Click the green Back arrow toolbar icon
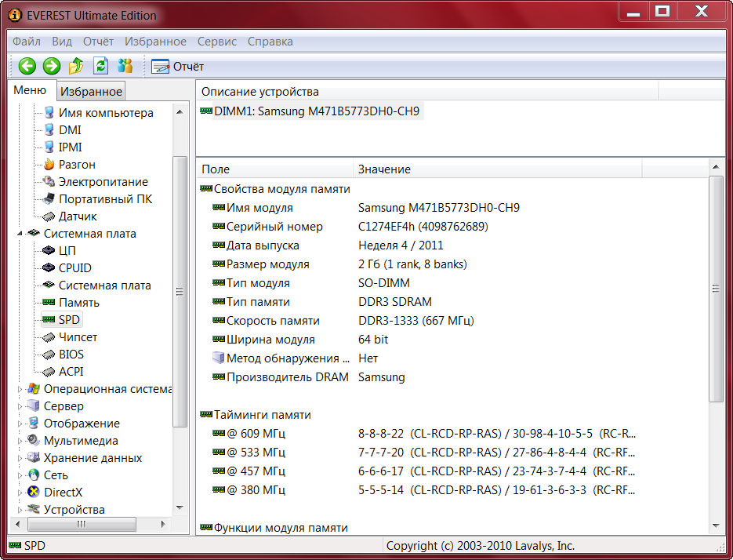This screenshot has width=733, height=560. click(27, 66)
